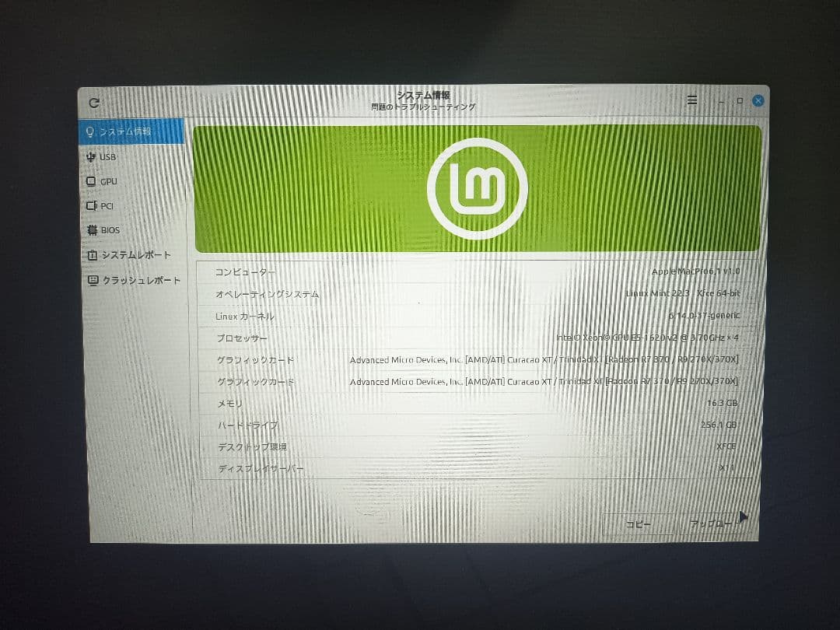Click the コンピューター label

[x=245, y=272]
